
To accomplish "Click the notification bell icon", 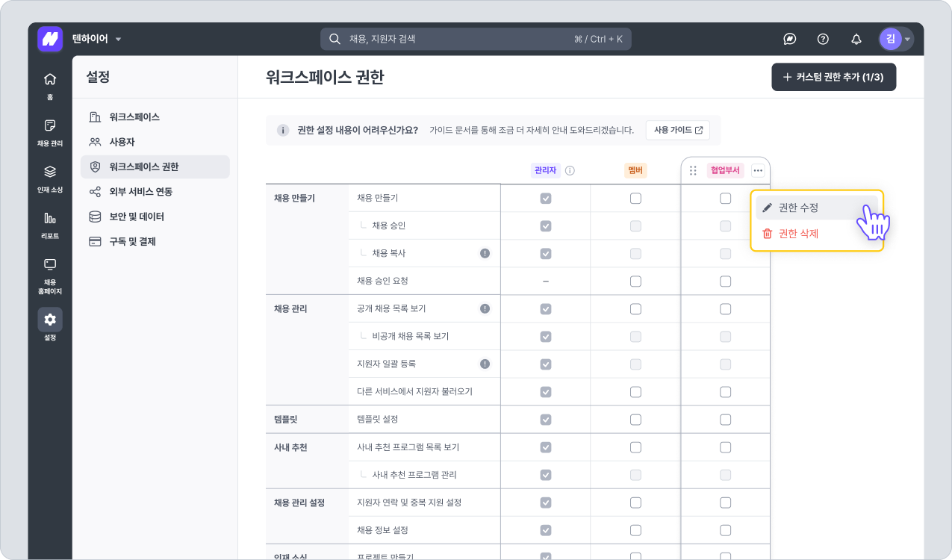I will tap(856, 39).
